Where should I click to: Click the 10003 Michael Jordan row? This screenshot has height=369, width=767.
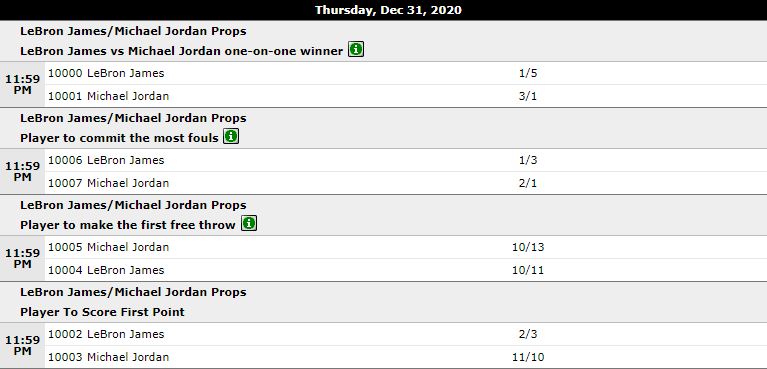click(x=406, y=357)
